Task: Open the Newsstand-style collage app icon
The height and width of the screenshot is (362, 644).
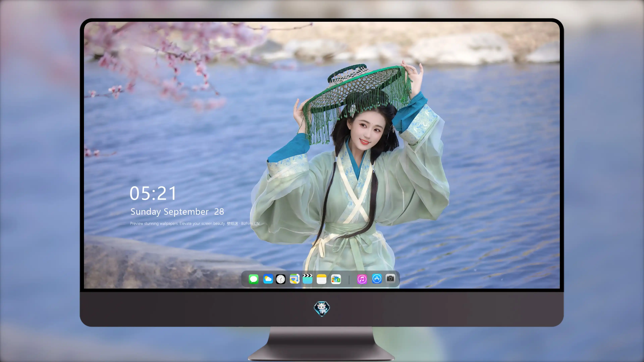Action: pos(336,279)
